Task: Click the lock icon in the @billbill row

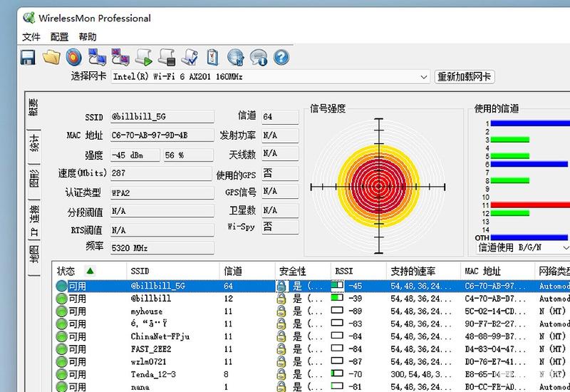Action: tap(281, 299)
